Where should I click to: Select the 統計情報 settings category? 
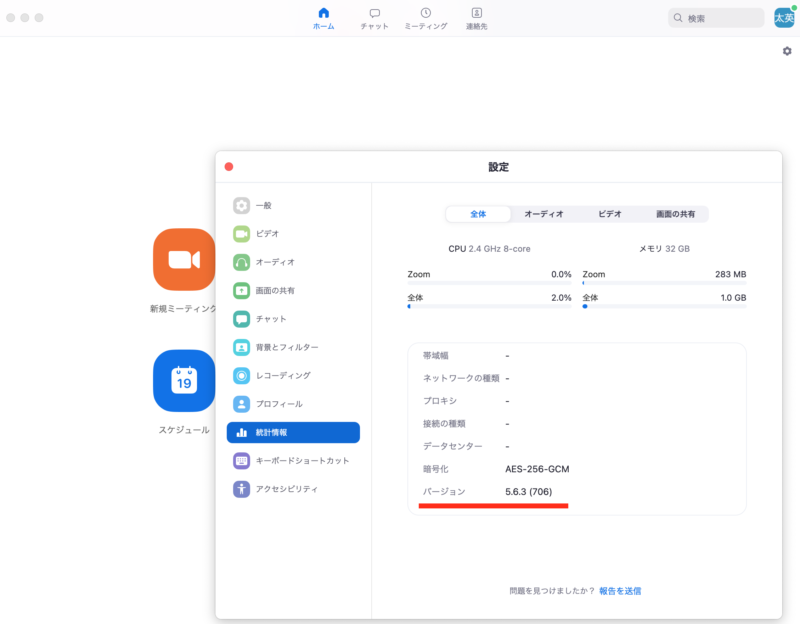293,432
